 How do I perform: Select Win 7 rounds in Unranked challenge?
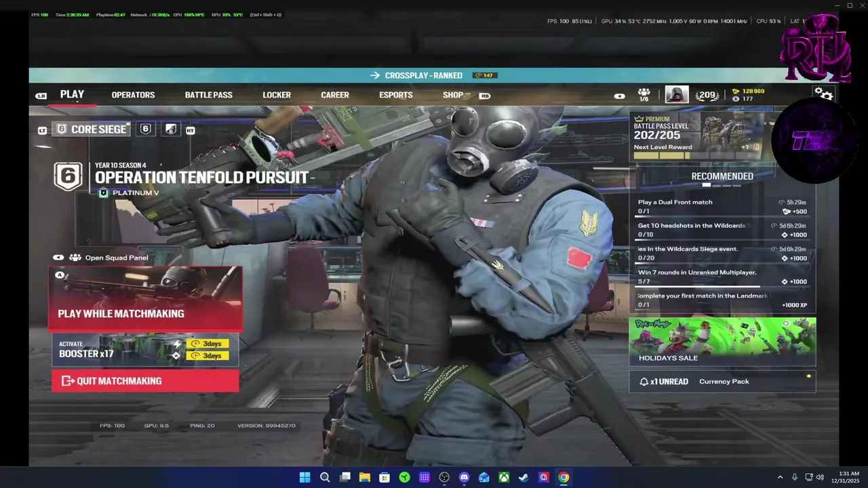coord(722,277)
